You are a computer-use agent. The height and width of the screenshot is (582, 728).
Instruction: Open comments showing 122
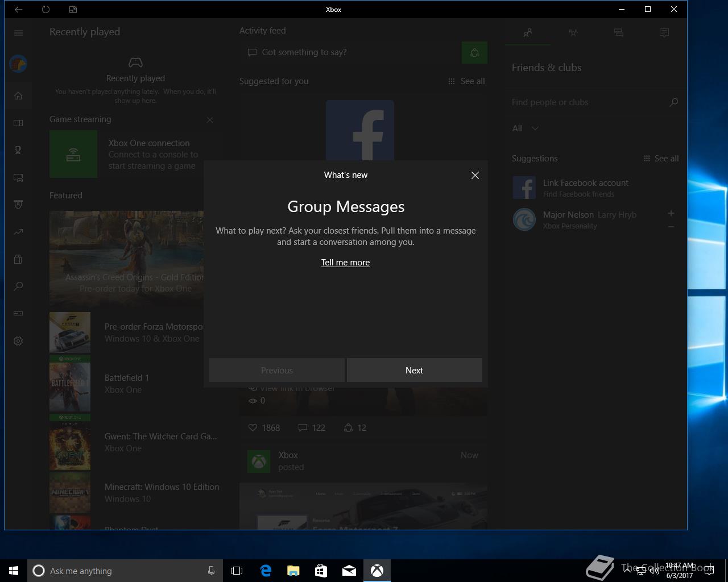point(312,428)
